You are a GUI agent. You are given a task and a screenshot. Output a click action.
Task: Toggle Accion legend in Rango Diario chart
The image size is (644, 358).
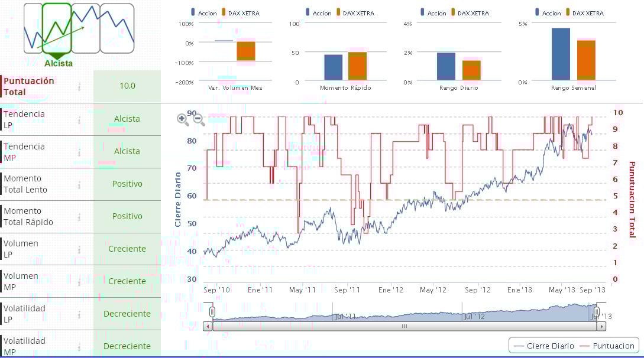coord(433,13)
